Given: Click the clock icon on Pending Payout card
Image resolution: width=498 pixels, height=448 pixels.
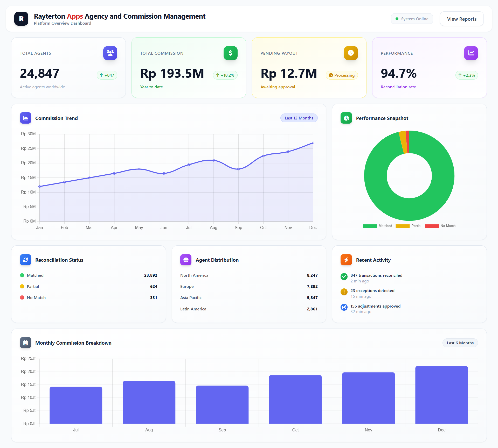Looking at the screenshot, I should tap(351, 53).
